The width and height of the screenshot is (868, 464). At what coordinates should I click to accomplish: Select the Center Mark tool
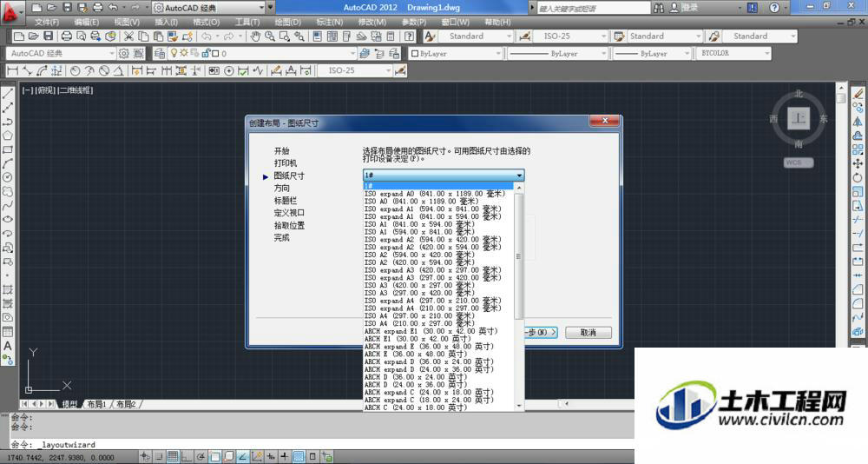coord(228,70)
